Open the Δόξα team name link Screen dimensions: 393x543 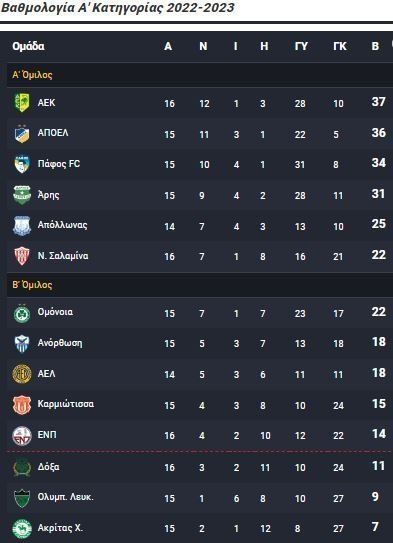48,467
